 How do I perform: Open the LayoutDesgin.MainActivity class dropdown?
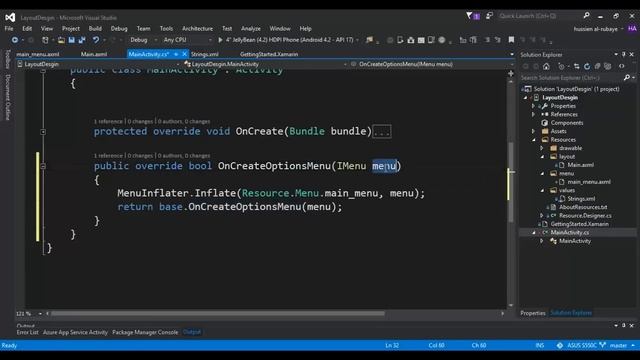pyautogui.click(x=265, y=64)
